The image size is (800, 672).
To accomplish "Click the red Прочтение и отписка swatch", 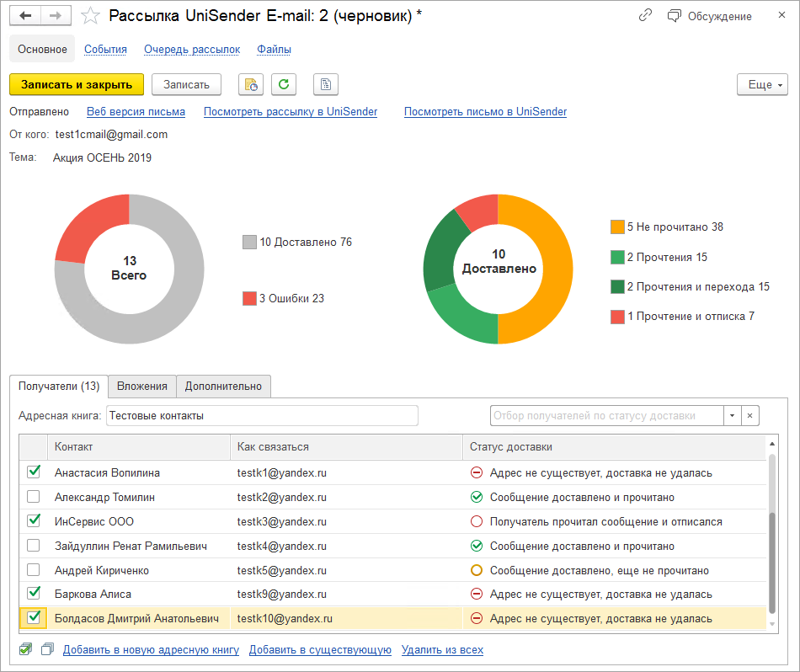I will click(617, 317).
